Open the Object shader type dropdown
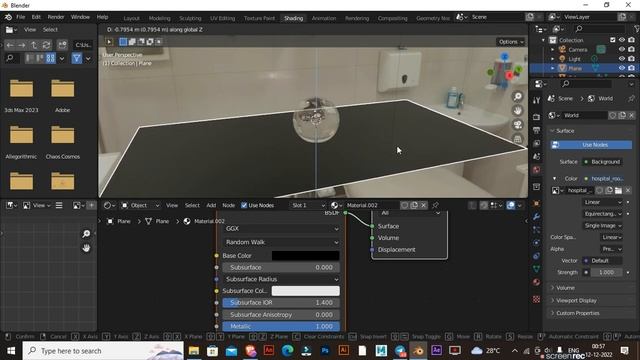Screen dimensions: 640x360 click(140, 205)
